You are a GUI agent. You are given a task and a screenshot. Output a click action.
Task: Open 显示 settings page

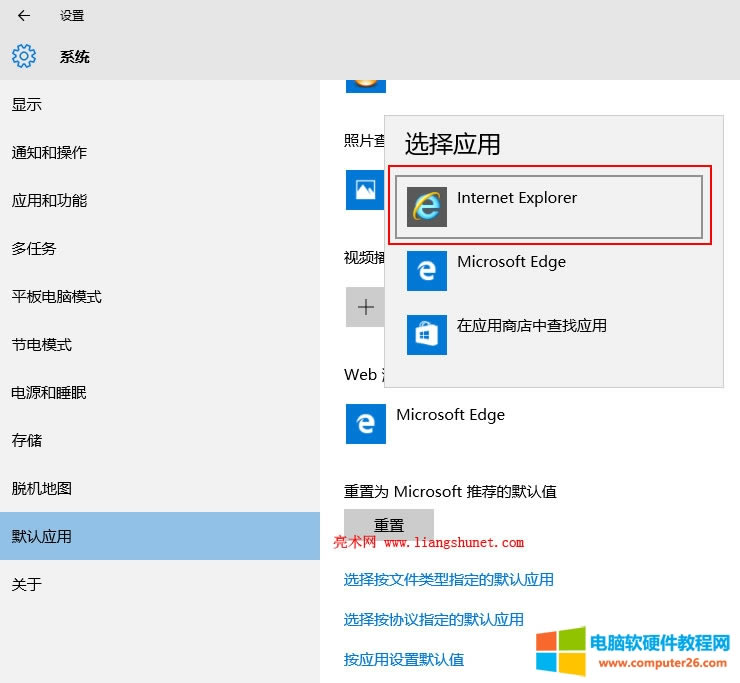[27, 105]
